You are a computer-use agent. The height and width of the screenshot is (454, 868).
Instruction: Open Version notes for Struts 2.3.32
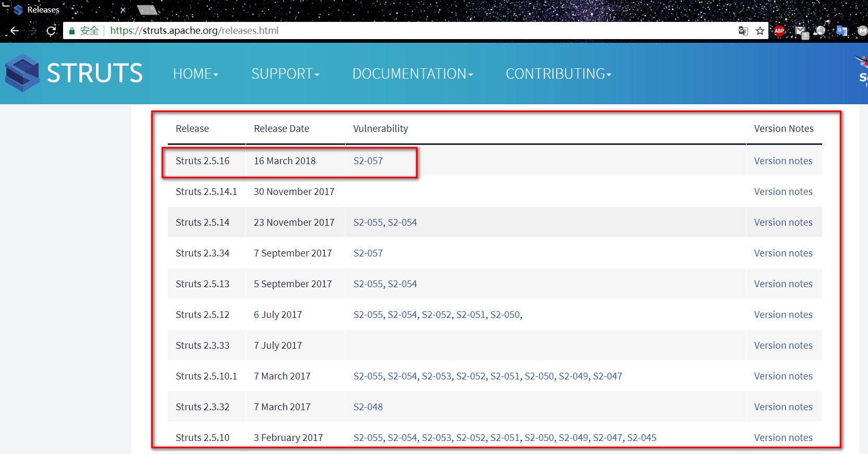click(783, 407)
